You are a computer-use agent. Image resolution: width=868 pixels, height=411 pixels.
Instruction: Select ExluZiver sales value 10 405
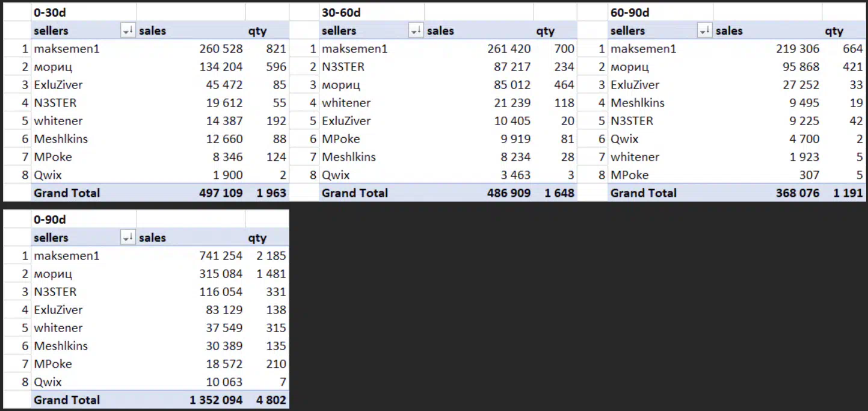[x=512, y=121]
